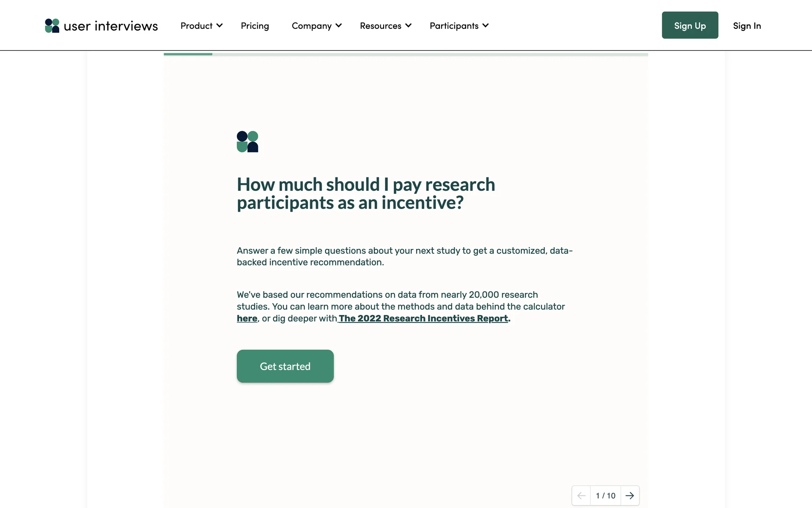Click the green progress bar at top

pos(188,54)
